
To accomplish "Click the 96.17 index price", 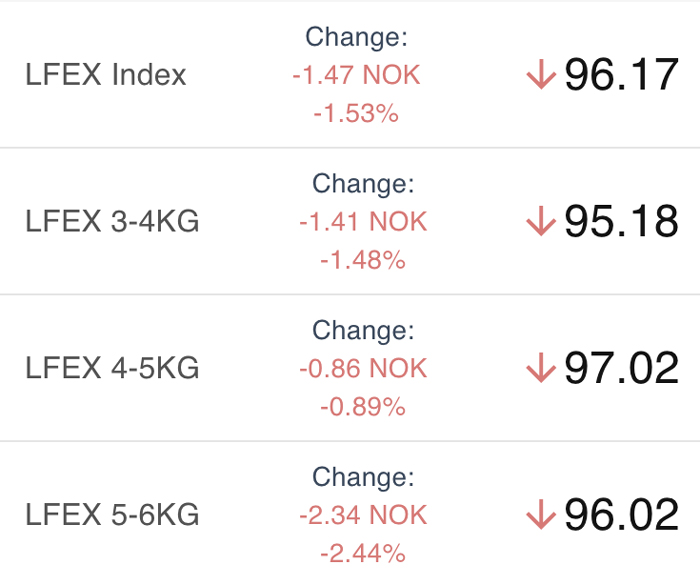I will point(621,75).
